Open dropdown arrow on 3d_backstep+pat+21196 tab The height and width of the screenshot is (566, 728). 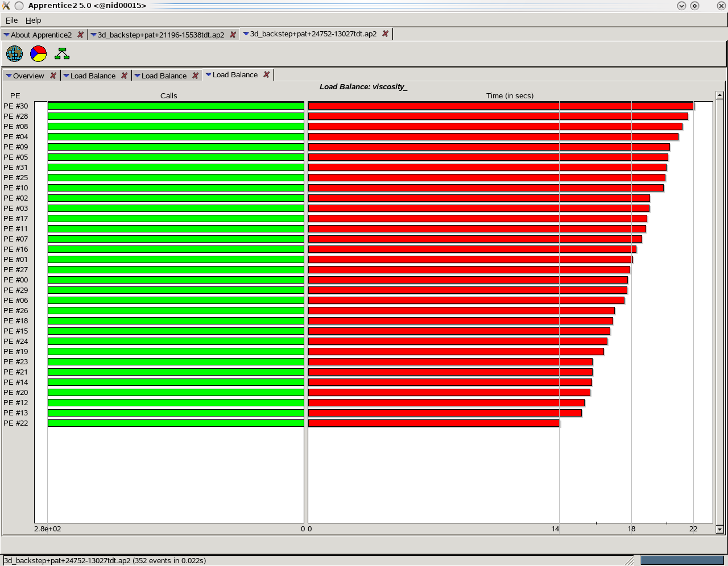(94, 35)
